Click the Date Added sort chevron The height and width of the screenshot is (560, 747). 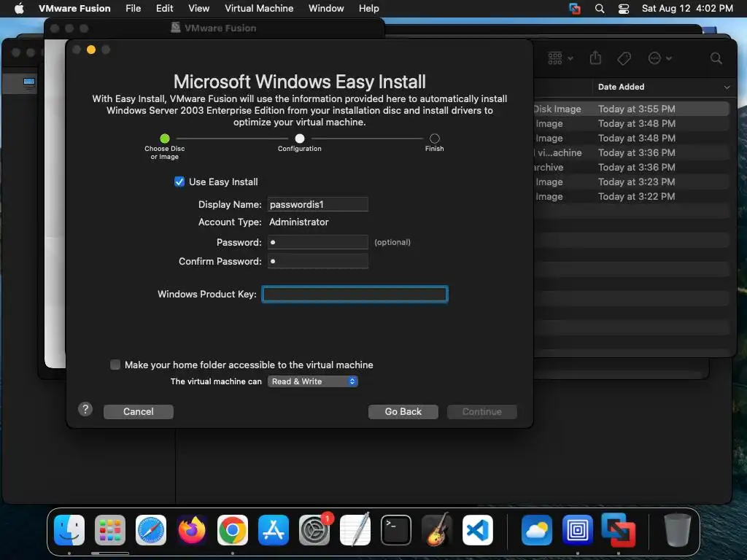click(727, 87)
